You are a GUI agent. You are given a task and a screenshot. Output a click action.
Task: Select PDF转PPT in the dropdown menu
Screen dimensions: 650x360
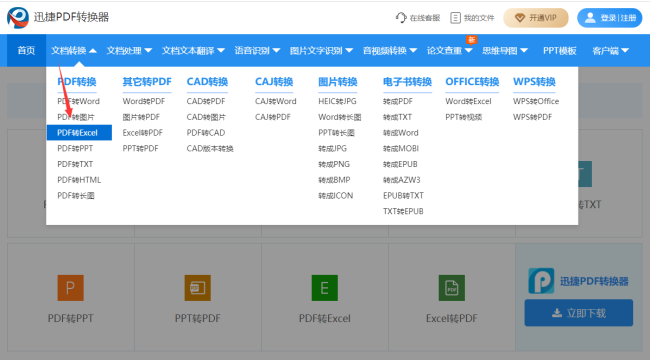75,148
